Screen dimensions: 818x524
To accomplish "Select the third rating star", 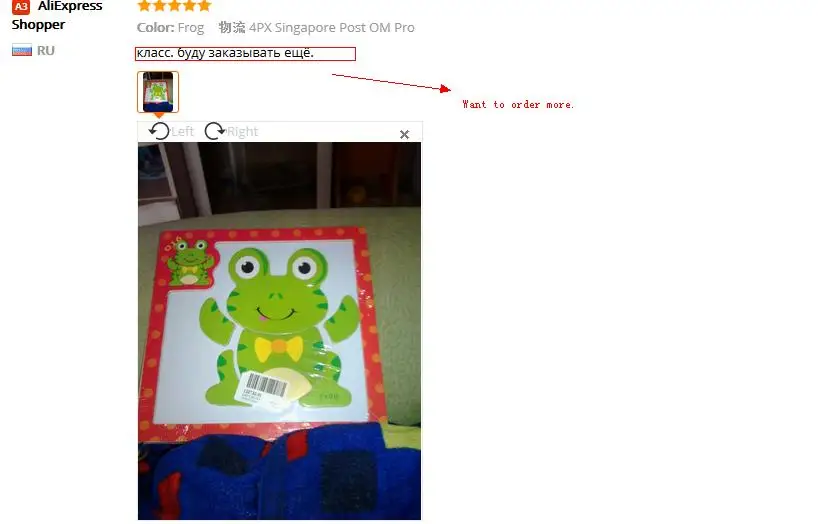I will point(174,5).
